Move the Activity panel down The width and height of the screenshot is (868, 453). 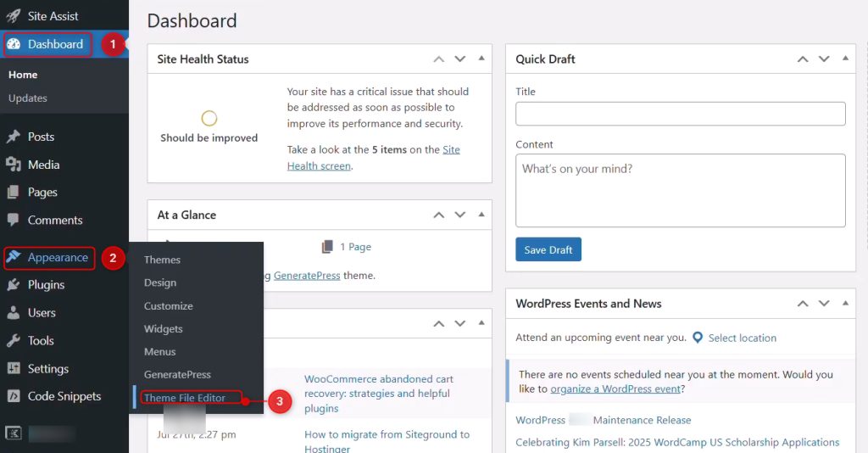(x=460, y=323)
